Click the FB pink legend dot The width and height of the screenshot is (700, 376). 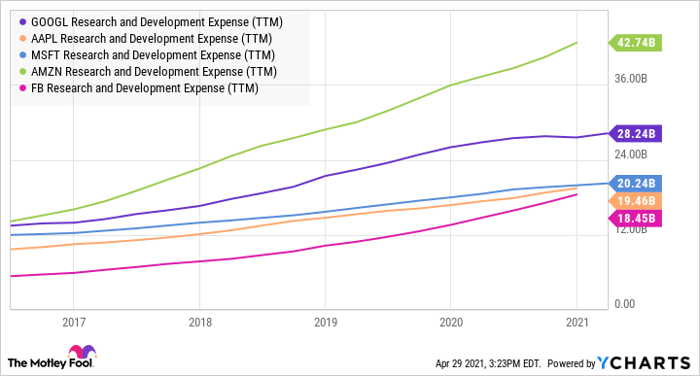click(x=23, y=88)
